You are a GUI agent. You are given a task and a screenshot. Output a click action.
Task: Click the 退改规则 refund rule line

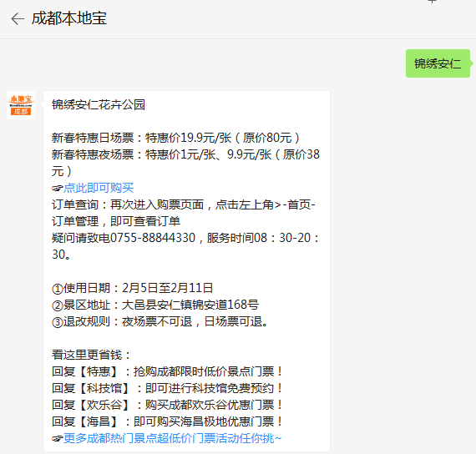click(x=160, y=321)
